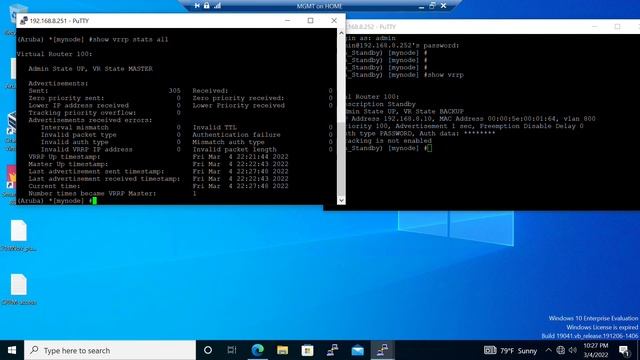Click the scrollbar thumb of the 192.168.8.251 PuTTY window
Screen dimensions: 640x360
pyautogui.click(x=341, y=159)
